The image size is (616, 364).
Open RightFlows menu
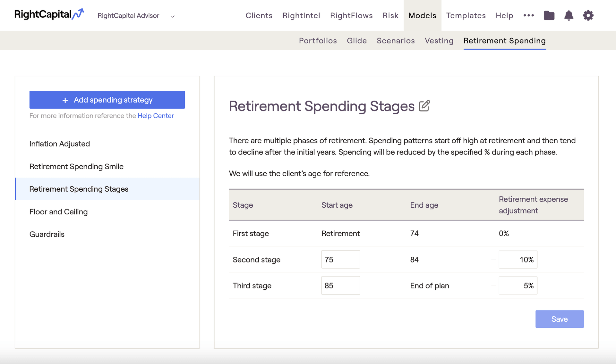[x=351, y=15]
